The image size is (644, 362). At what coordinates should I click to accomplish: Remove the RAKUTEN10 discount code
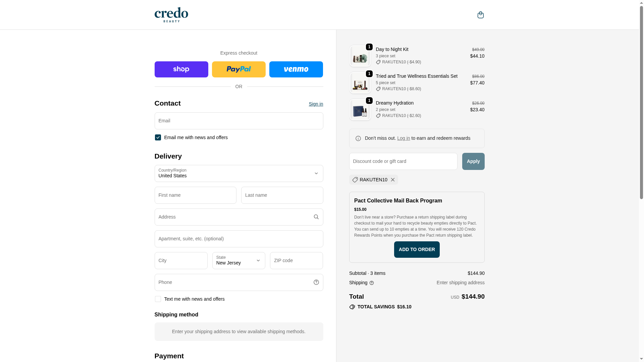(x=393, y=180)
